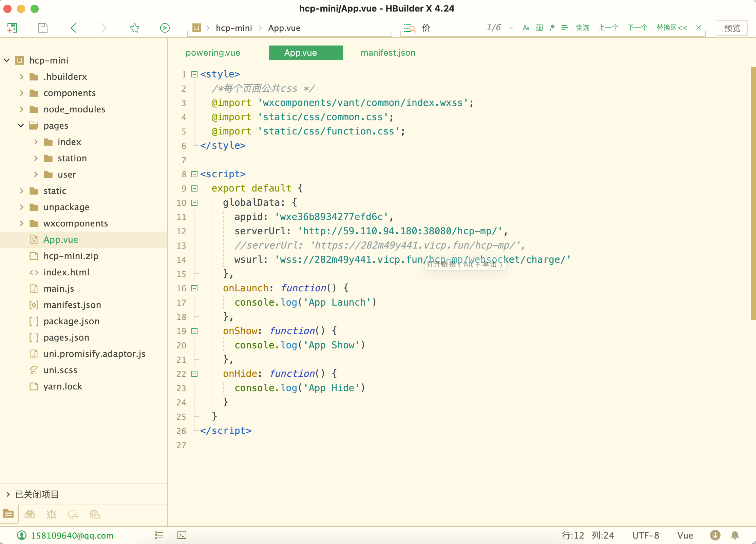Click the 预览 preview button
Screen dimensions: 756x544
pos(732,28)
